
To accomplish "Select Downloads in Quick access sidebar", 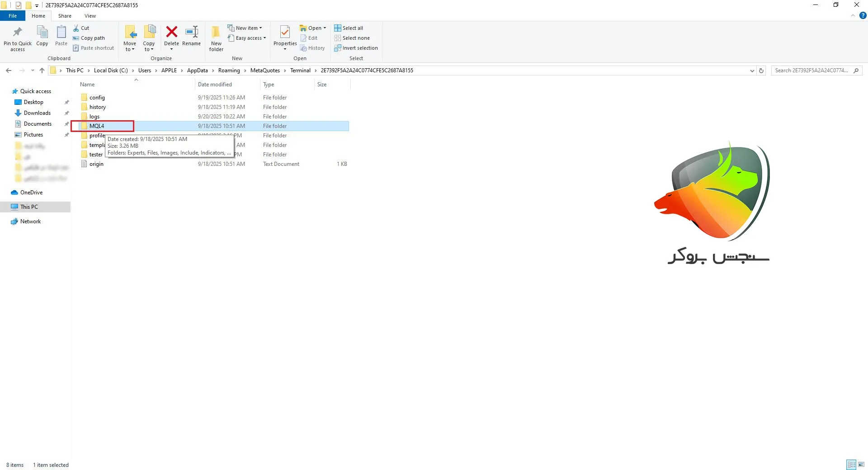I will (x=37, y=113).
